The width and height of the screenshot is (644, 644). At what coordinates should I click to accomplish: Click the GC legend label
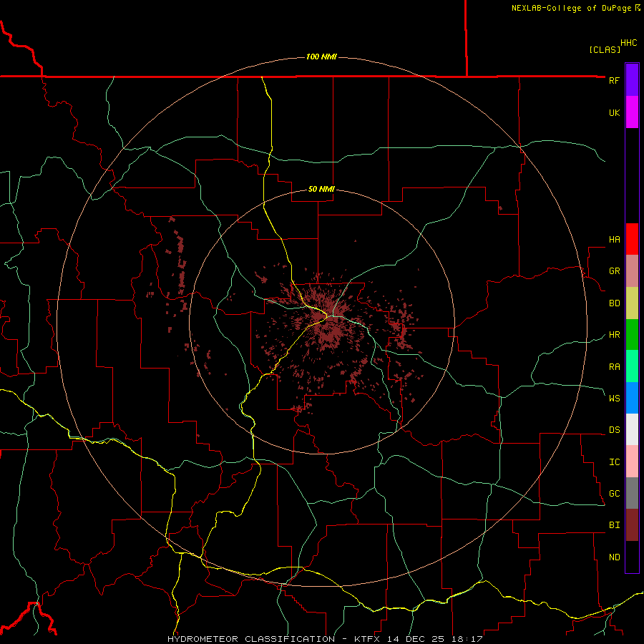(614, 494)
